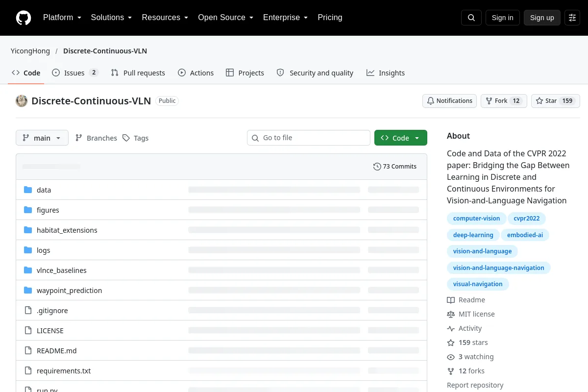
Task: Click the folder icon for vlnce_baselines
Action: [28, 270]
